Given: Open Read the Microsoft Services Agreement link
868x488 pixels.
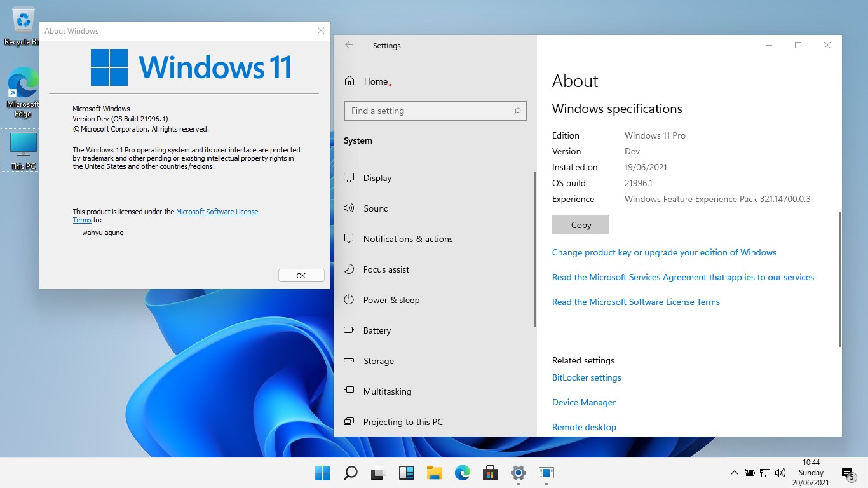Looking at the screenshot, I should [x=683, y=277].
